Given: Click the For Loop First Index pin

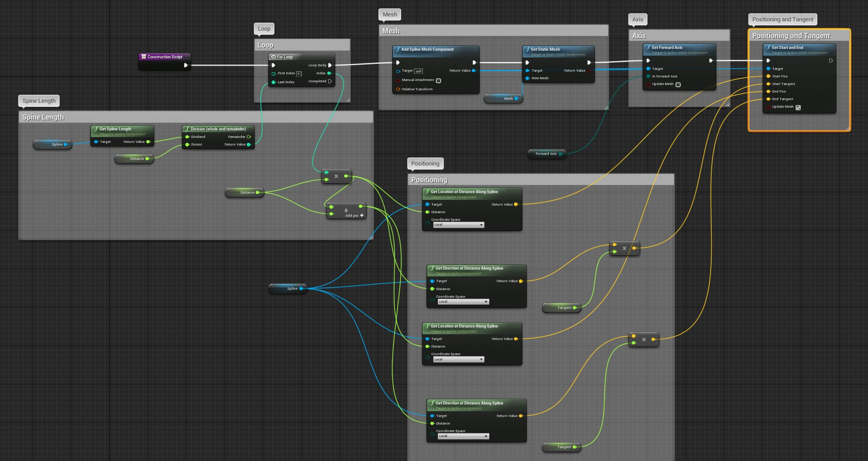Looking at the screenshot, I should pyautogui.click(x=273, y=73).
